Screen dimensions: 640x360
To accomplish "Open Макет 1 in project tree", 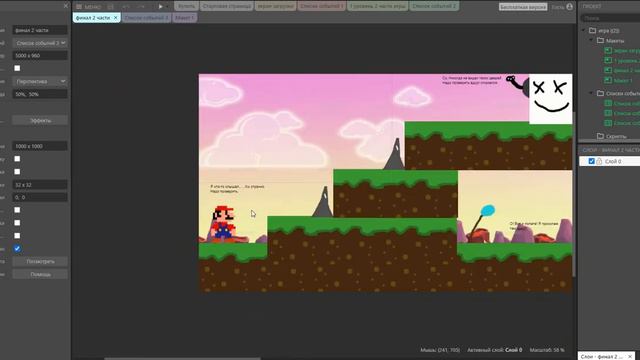I will click(618, 80).
